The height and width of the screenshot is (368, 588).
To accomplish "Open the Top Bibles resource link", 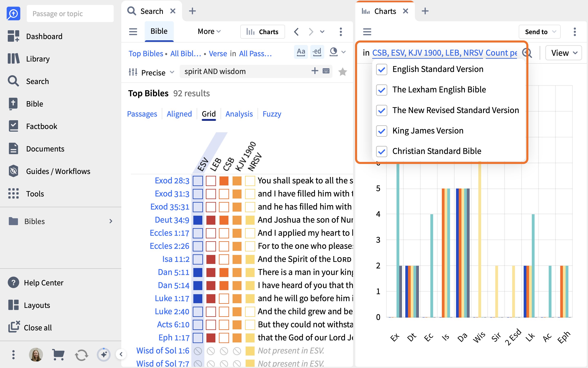I will (146, 53).
